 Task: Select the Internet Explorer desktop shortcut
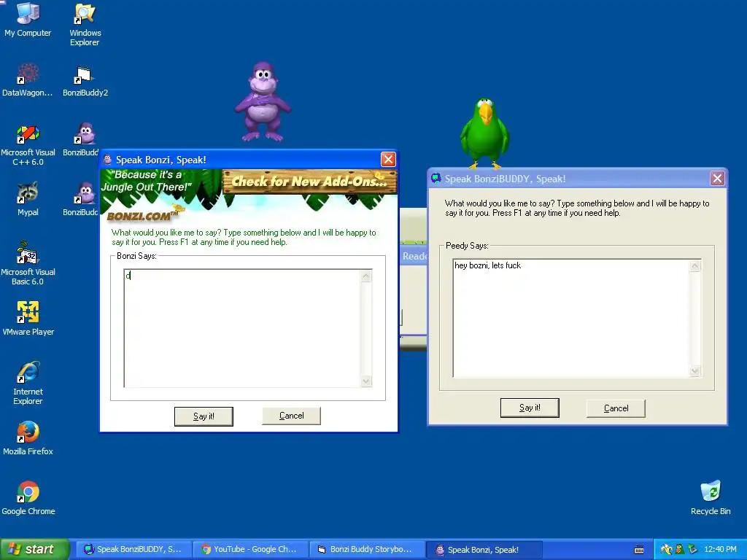click(28, 383)
